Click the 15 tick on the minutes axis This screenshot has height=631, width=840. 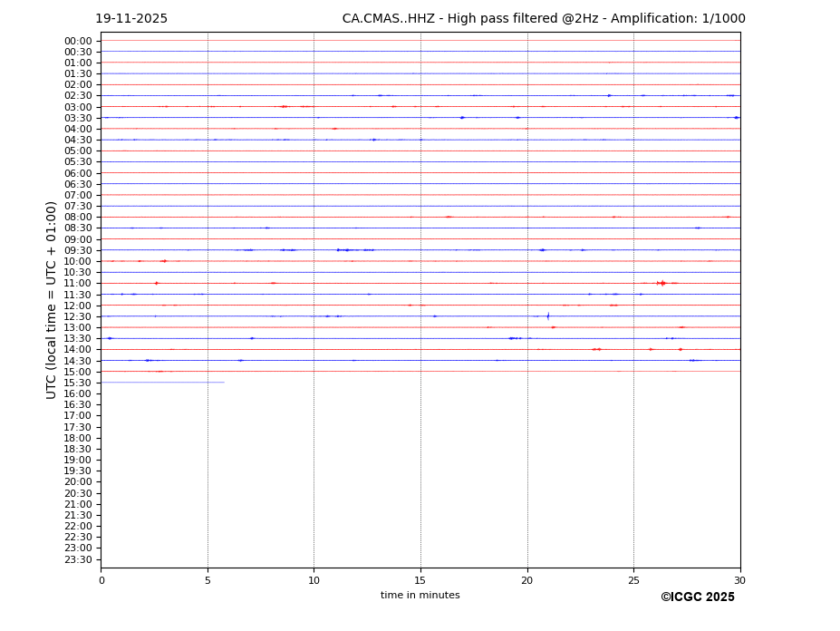(420, 581)
